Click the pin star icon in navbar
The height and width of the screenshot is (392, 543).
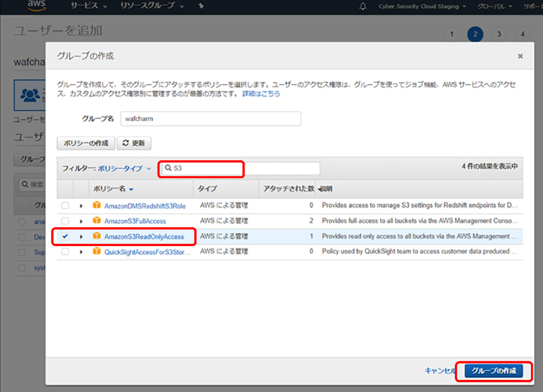coord(201,6)
